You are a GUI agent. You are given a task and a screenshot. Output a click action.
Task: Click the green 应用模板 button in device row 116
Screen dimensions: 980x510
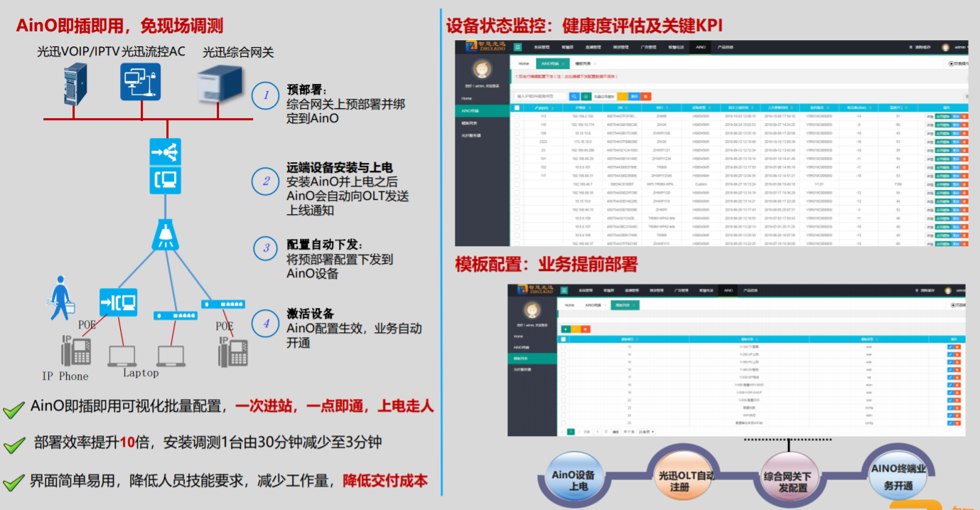(x=942, y=124)
